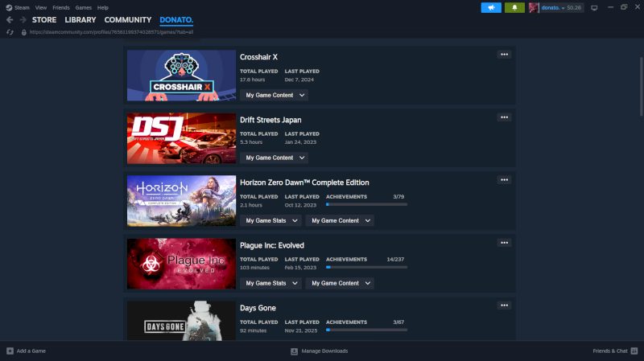Viewport: 644px width, 361px height.
Task: Click the Drift Streets Japan thumbnail
Action: (181, 138)
